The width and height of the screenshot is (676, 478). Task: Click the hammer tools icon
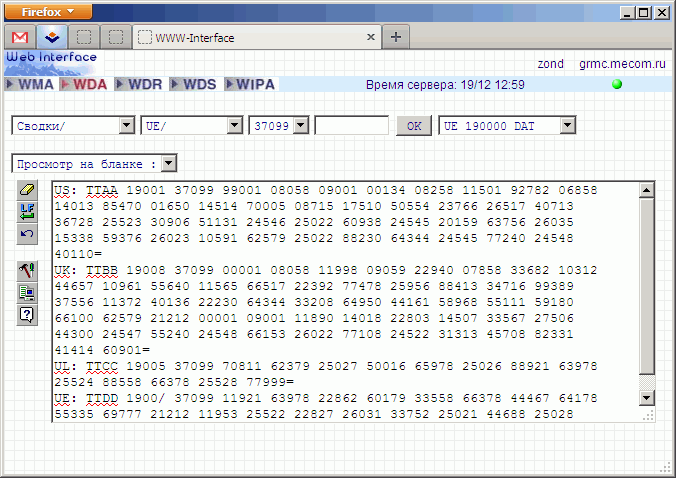pyautogui.click(x=27, y=271)
